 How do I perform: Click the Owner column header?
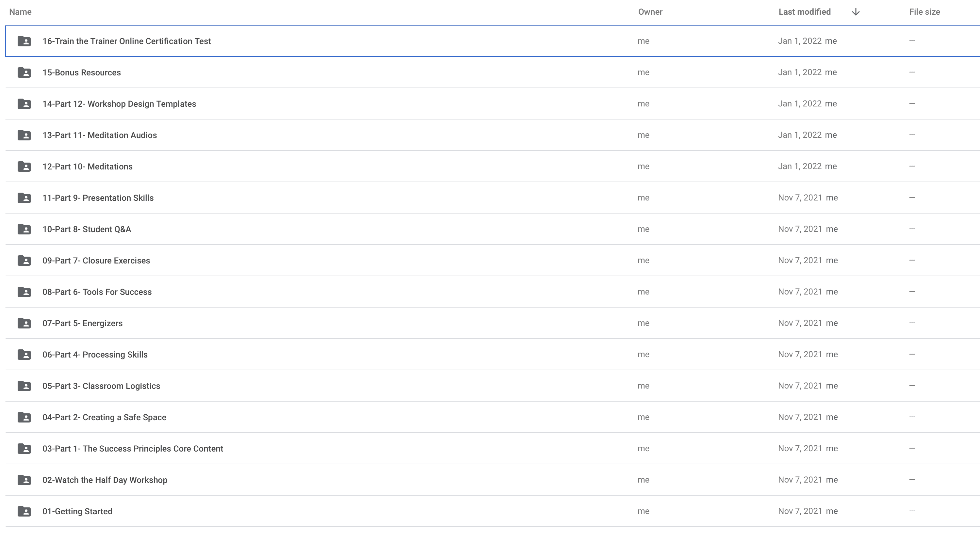650,12
